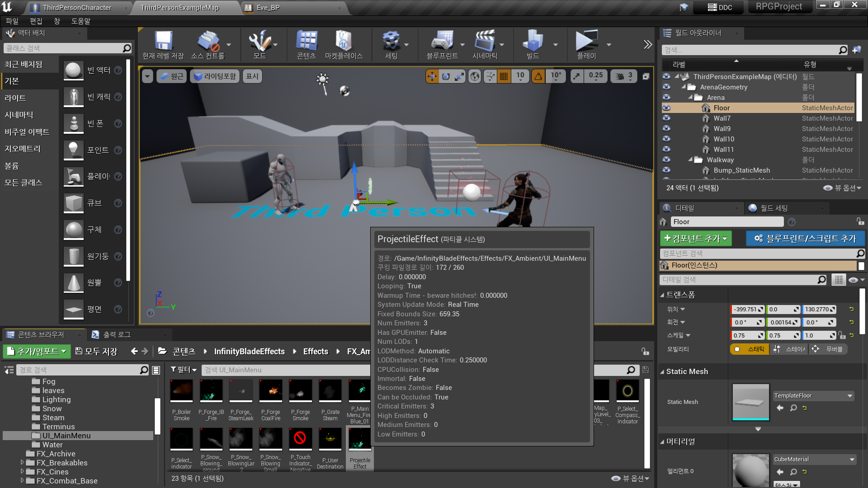
Task: Click the 컴포넌트 추가 (Add Component) button
Action: click(695, 238)
